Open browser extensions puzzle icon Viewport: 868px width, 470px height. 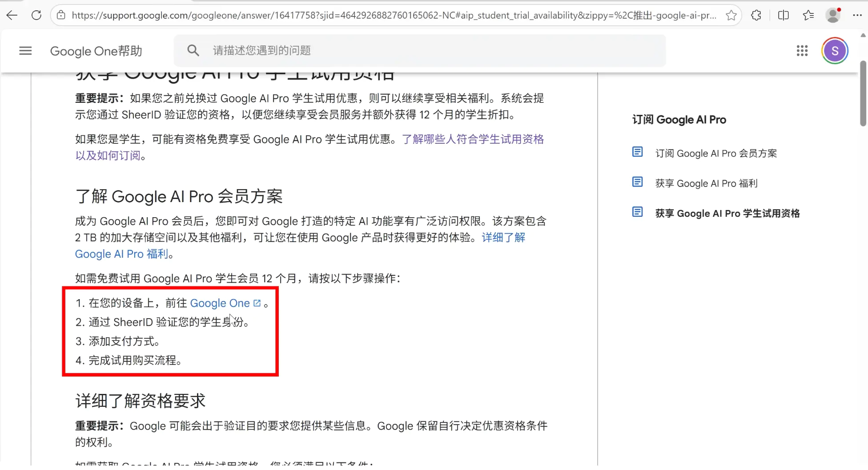[x=756, y=15]
